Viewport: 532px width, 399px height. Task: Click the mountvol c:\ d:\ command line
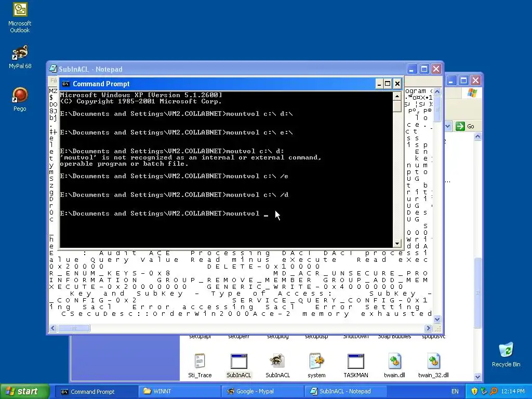[x=176, y=114]
